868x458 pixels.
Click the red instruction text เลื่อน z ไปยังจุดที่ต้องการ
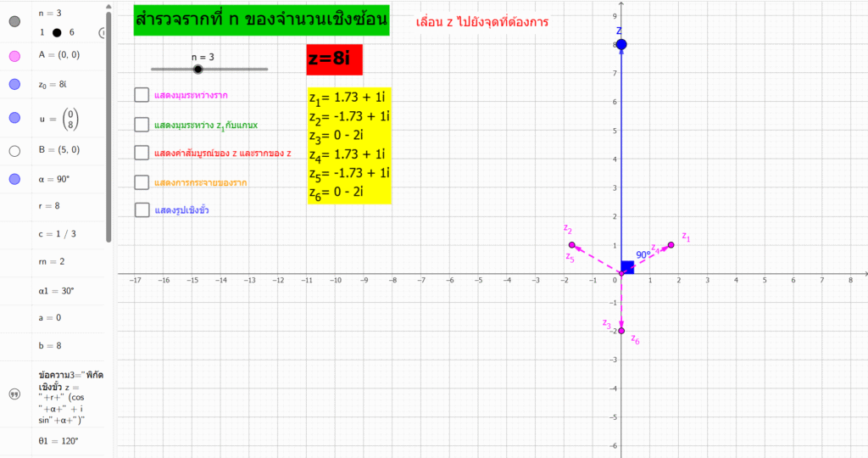(x=482, y=22)
